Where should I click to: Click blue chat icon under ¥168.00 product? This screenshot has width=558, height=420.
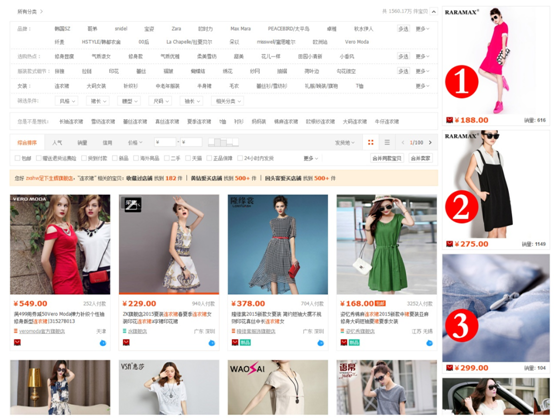430,343
